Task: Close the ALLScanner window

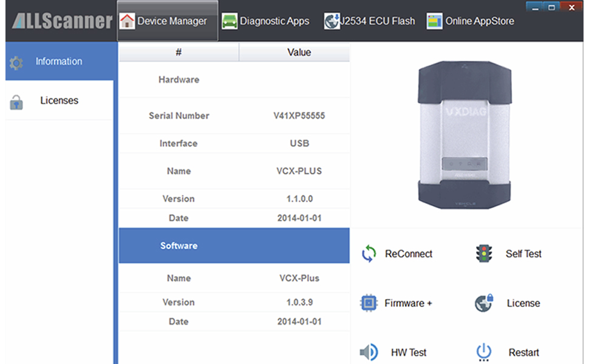Action: [571, 7]
